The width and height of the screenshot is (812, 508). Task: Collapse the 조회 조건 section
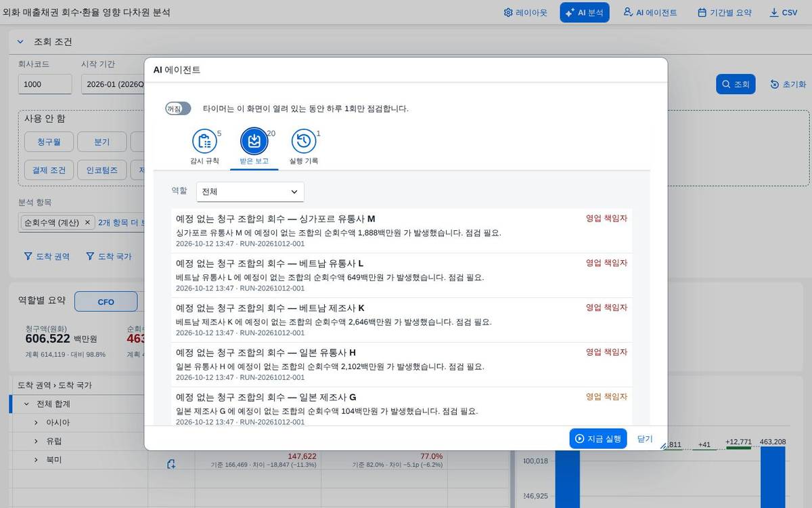coord(20,42)
